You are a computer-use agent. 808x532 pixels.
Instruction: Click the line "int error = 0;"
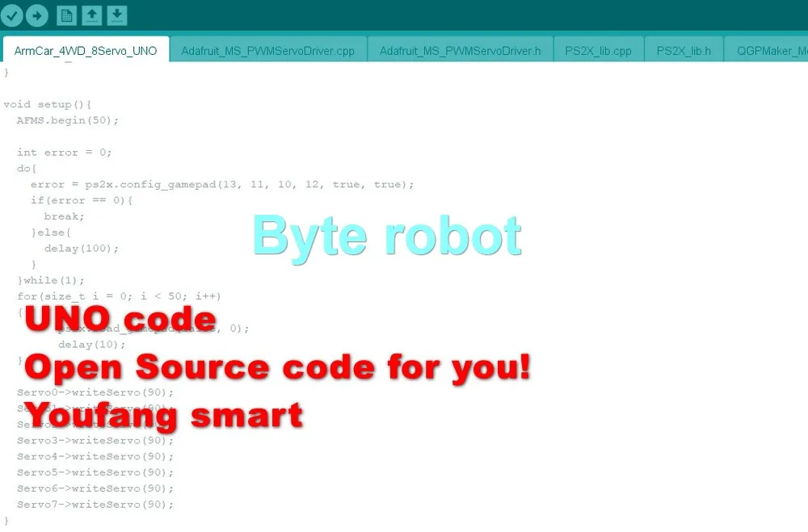[64, 153]
